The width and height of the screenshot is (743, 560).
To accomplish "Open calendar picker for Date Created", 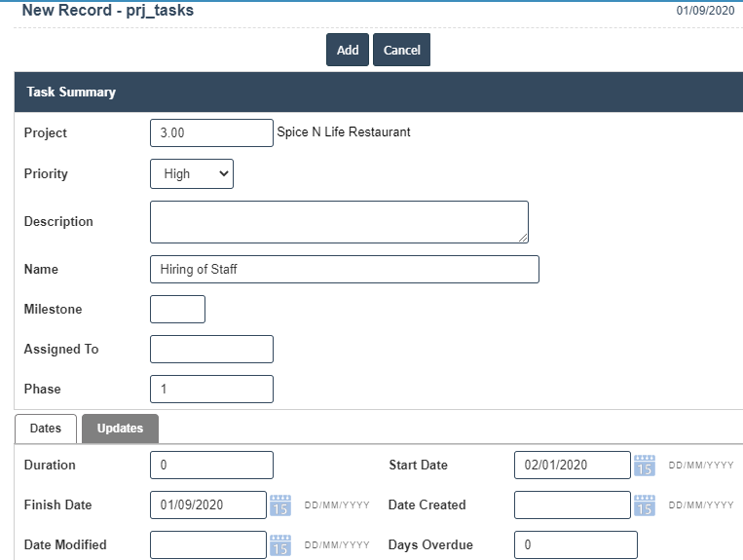I will point(644,505).
